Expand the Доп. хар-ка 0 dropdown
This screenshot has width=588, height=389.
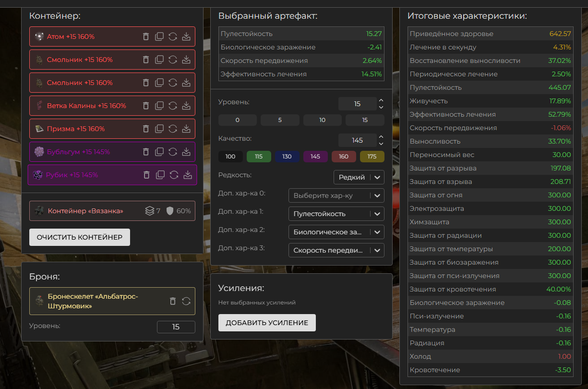(336, 196)
